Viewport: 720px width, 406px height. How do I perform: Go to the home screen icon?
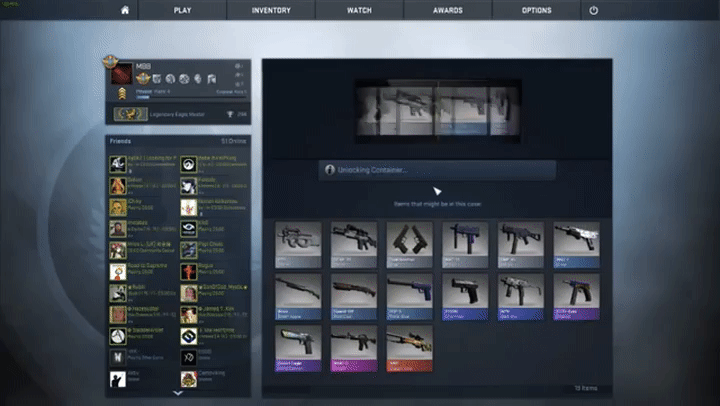(x=125, y=10)
